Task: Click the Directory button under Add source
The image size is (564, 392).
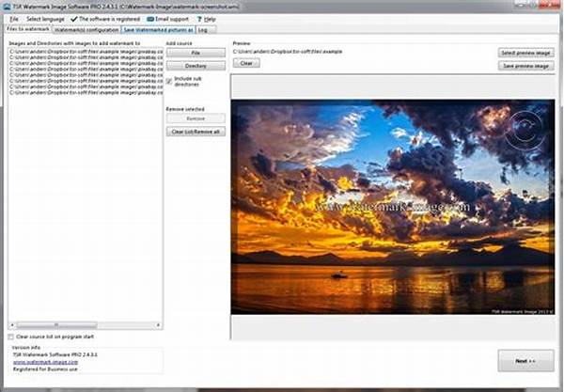Action: (x=196, y=66)
